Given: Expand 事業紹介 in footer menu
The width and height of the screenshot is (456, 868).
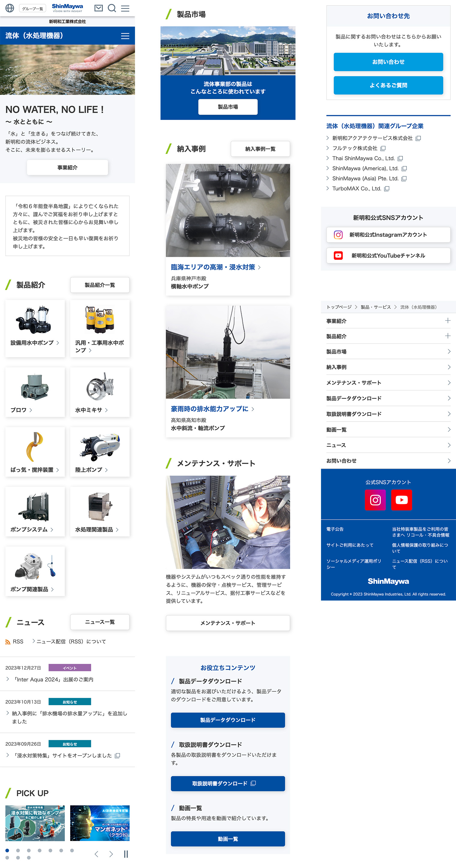Looking at the screenshot, I should coord(447,321).
